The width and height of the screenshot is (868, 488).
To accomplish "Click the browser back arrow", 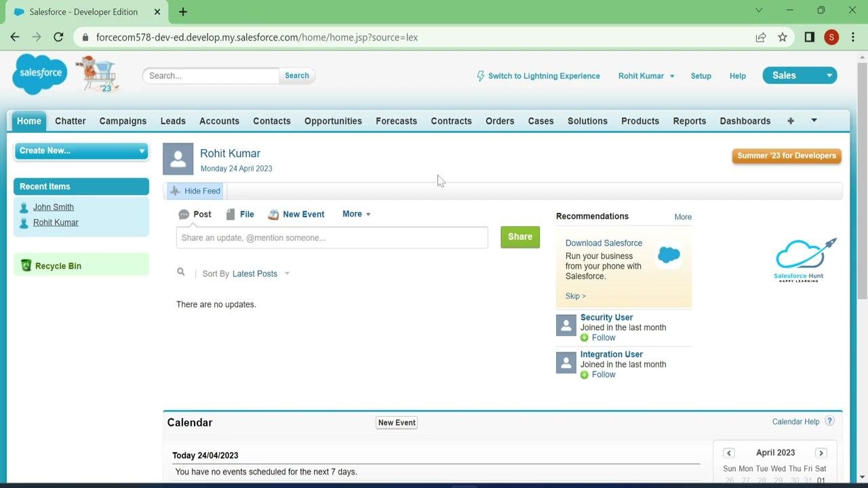I will click(15, 37).
